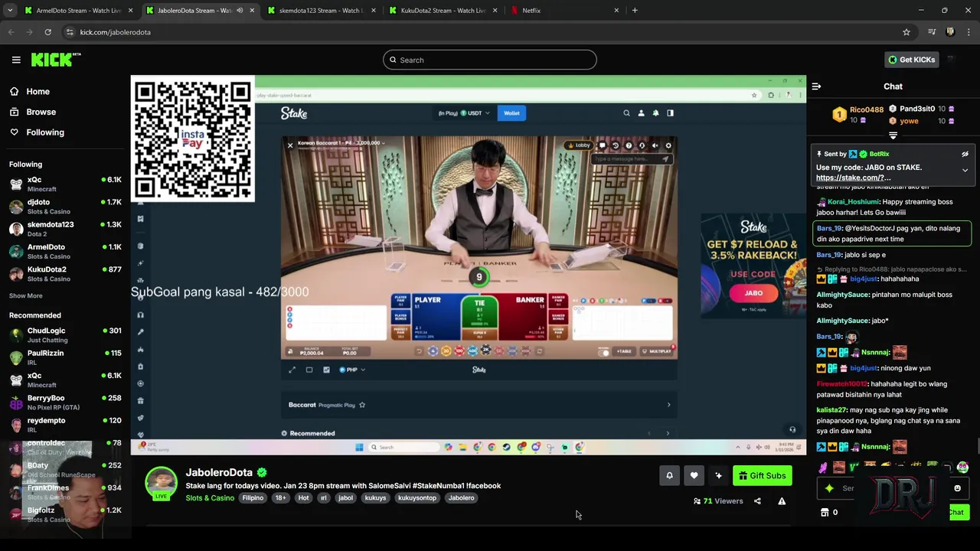
Task: Share the stream via share icon
Action: click(757, 501)
